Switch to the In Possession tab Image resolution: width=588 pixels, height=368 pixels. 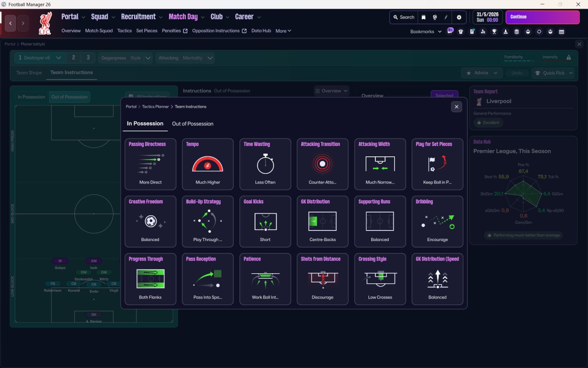[x=145, y=124]
